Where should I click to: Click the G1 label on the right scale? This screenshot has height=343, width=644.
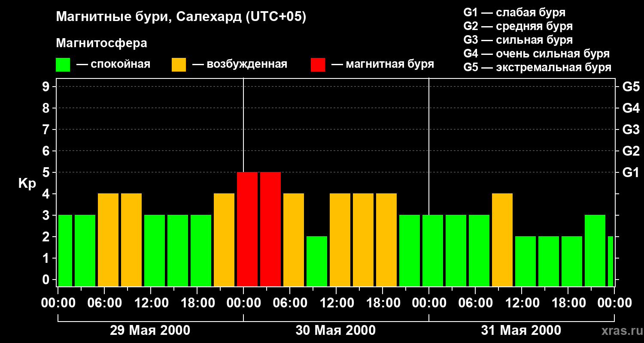tap(631, 172)
